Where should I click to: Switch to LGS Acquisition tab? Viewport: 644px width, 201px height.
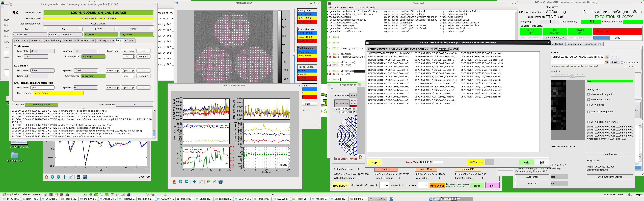[x=105, y=40]
